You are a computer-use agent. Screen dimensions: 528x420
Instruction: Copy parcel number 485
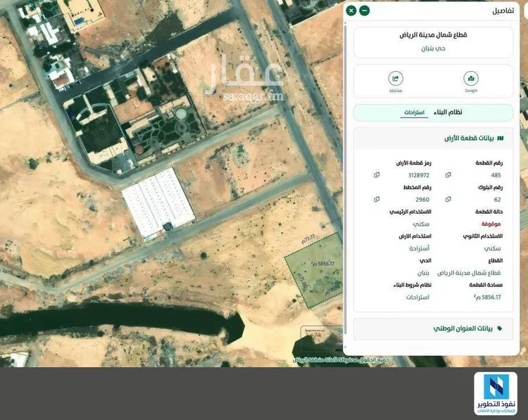pyautogui.click(x=448, y=175)
